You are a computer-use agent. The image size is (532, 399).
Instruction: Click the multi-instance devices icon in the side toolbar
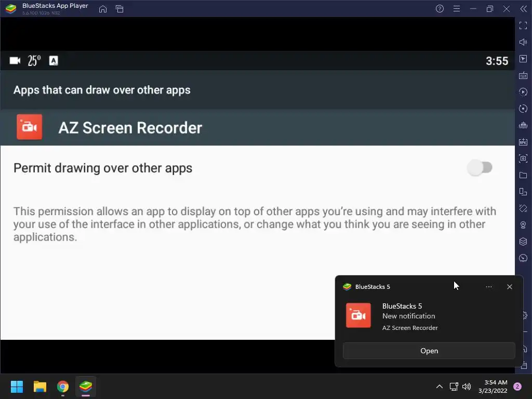pyautogui.click(x=523, y=192)
